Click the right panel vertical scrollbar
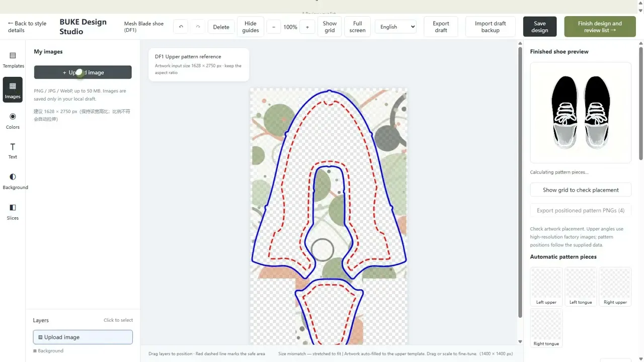The height and width of the screenshot is (362, 644). [x=641, y=104]
